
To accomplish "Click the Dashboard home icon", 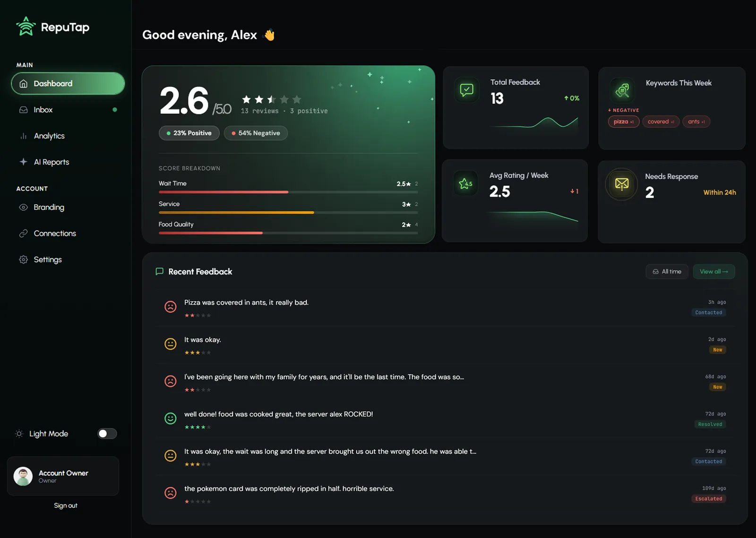I will pos(23,84).
